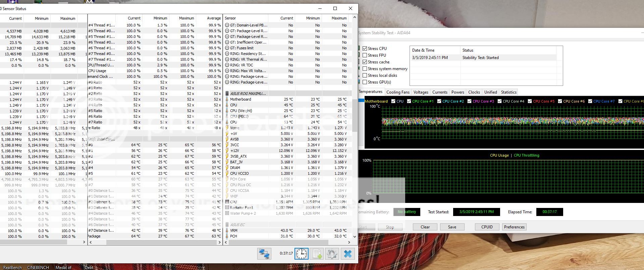This screenshot has height=270, width=644.
Task: Click the clock reset timer icon
Action: (x=301, y=254)
